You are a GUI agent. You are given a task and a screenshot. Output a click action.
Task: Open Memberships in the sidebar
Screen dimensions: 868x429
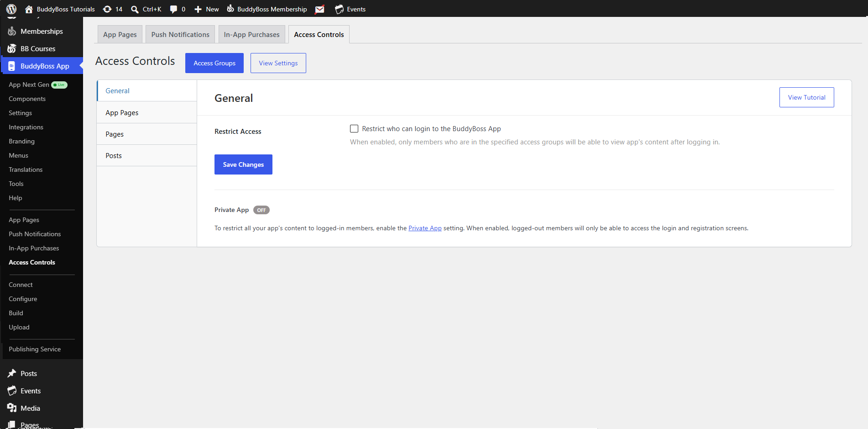pos(42,31)
